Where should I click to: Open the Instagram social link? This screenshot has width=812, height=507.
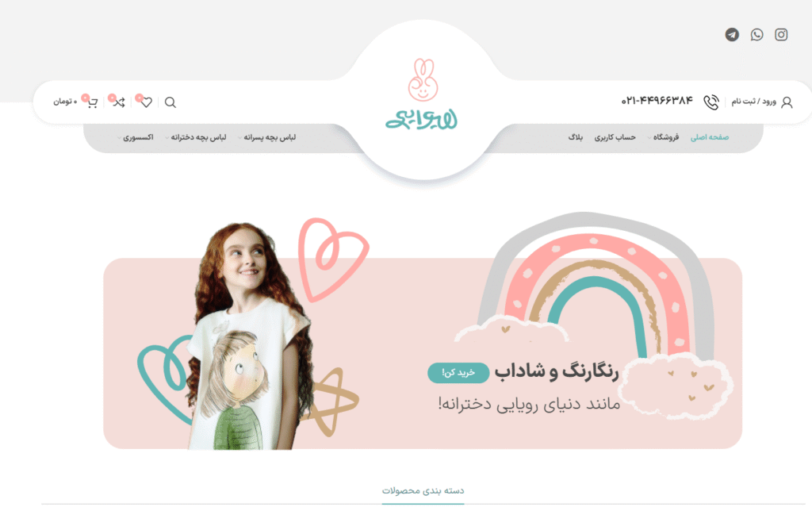click(x=781, y=35)
